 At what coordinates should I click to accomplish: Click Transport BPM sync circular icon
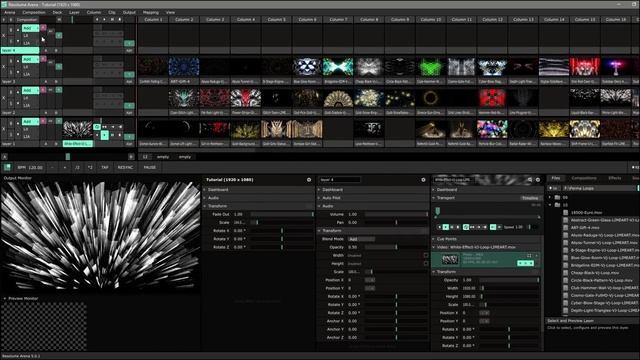[x=466, y=227]
